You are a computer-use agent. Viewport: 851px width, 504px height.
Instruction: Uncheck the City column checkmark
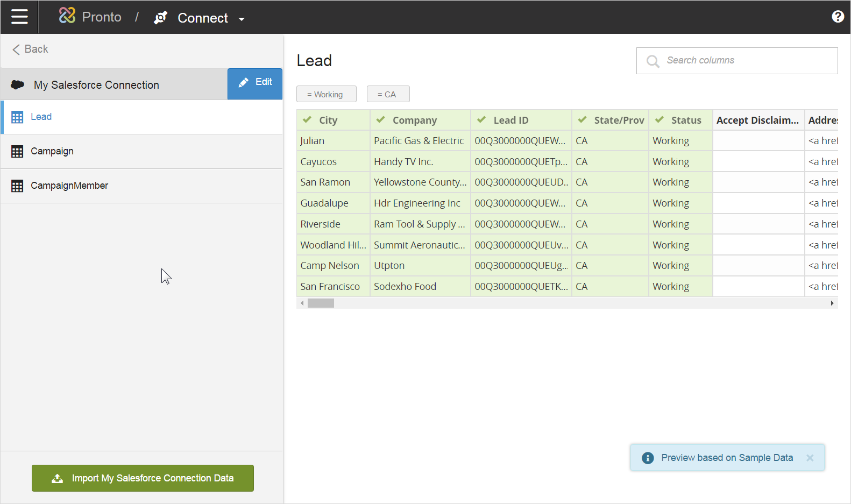tap(307, 120)
